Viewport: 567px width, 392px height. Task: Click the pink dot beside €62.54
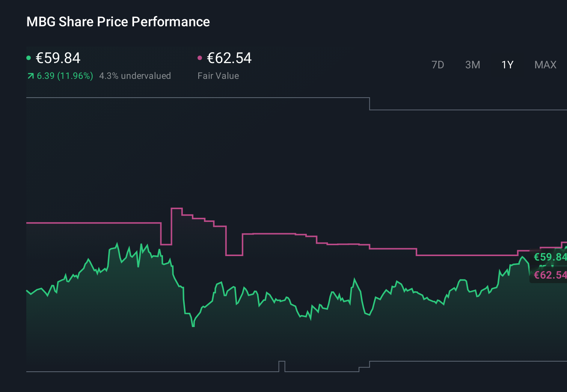pyautogui.click(x=200, y=58)
